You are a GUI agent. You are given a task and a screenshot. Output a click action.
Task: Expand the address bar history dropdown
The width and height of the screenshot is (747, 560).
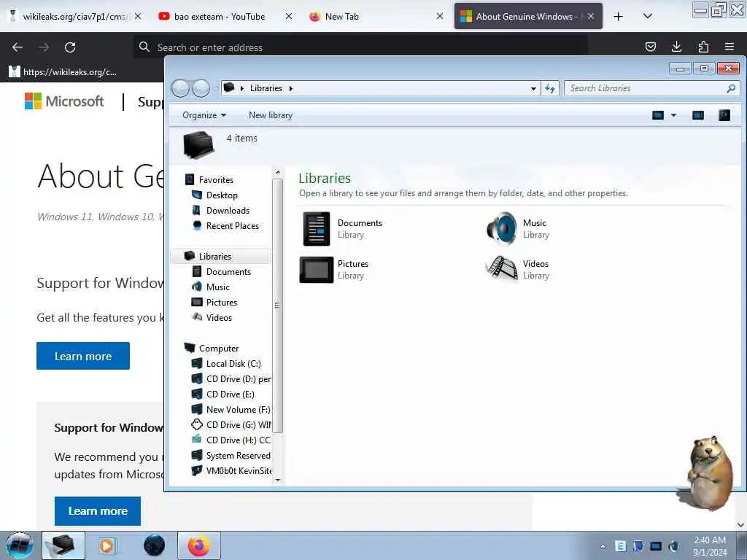click(533, 88)
